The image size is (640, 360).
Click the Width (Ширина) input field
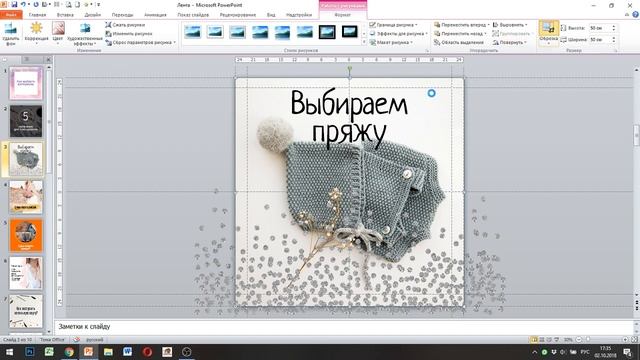pos(600,40)
